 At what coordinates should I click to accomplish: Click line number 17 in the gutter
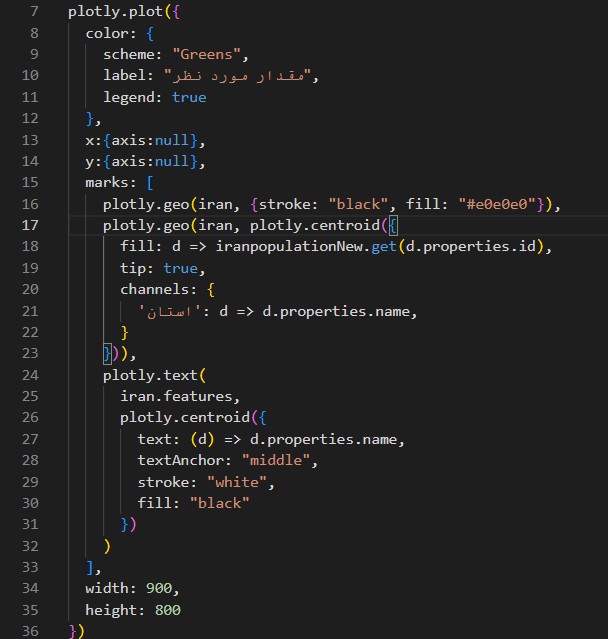30,225
